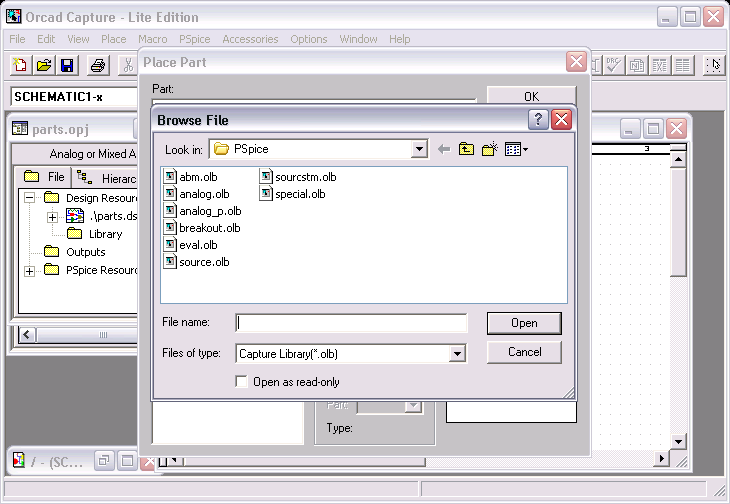The width and height of the screenshot is (730, 504).
Task: Click the Up One Level folder icon
Action: click(466, 149)
